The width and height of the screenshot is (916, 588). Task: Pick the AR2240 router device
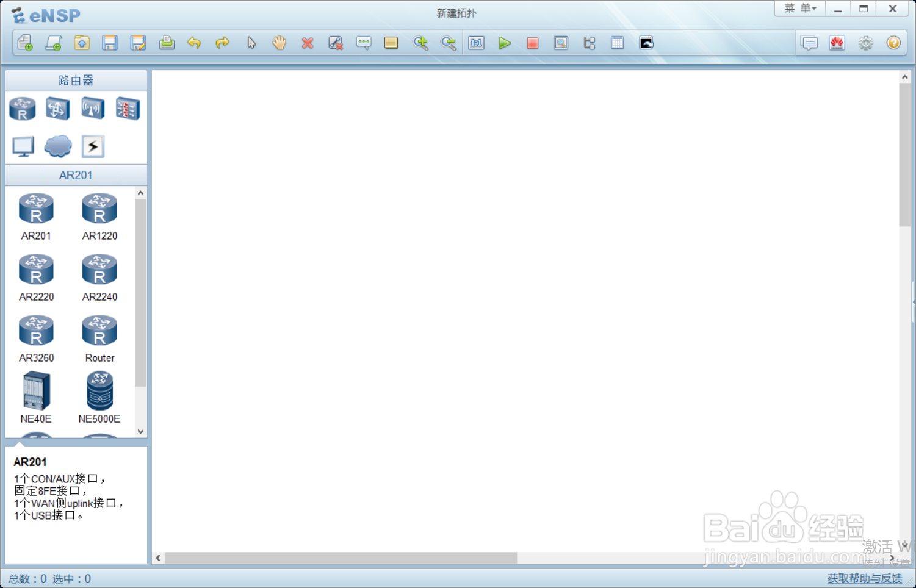tap(99, 278)
